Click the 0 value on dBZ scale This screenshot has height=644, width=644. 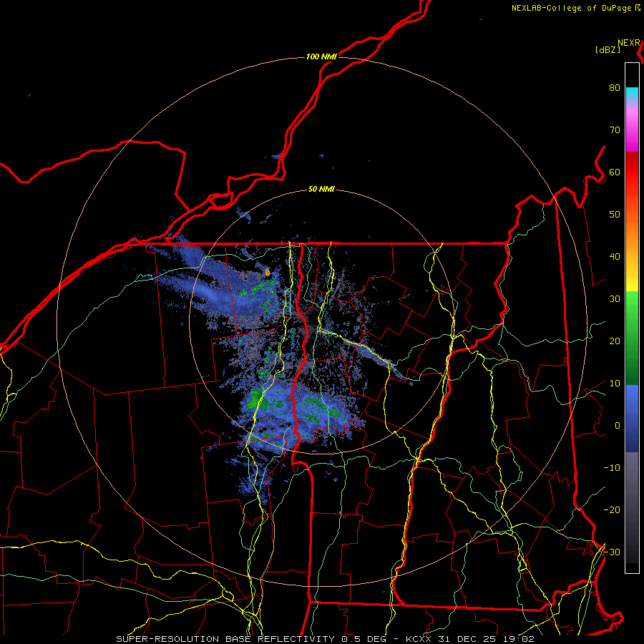click(x=618, y=426)
